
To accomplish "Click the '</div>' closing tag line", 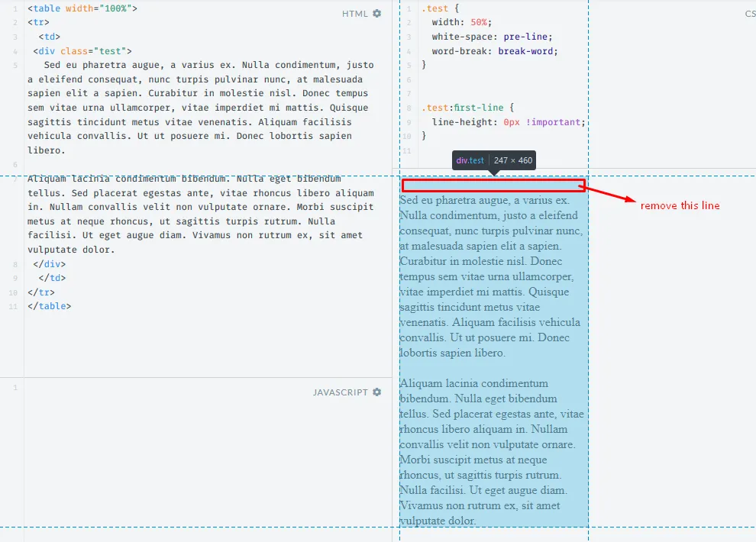I will [x=49, y=264].
